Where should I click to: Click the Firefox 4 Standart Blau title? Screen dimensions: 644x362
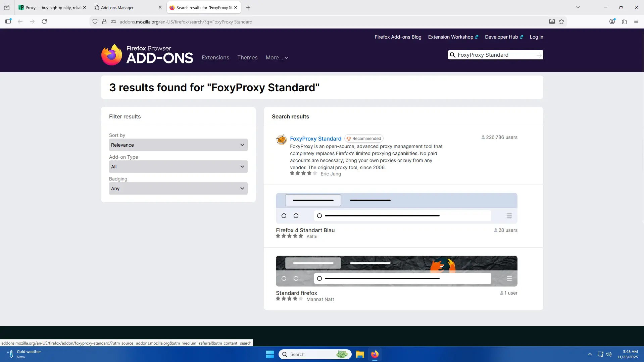coord(305,230)
